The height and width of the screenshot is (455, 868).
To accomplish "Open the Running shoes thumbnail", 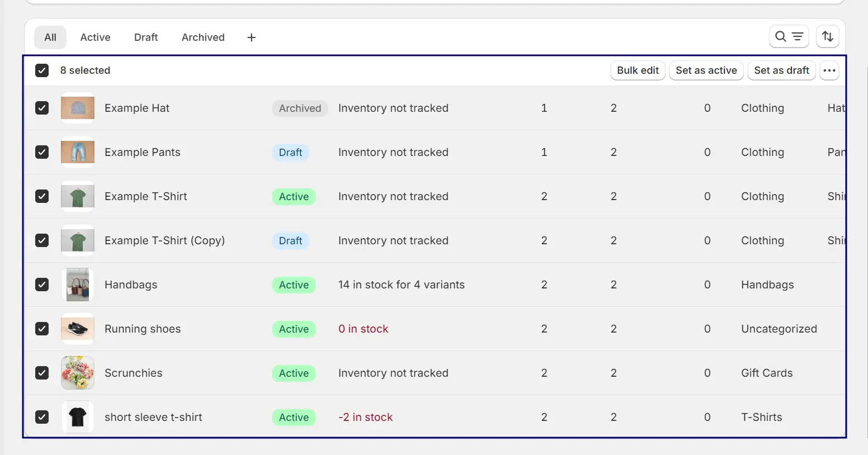I will 78,329.
